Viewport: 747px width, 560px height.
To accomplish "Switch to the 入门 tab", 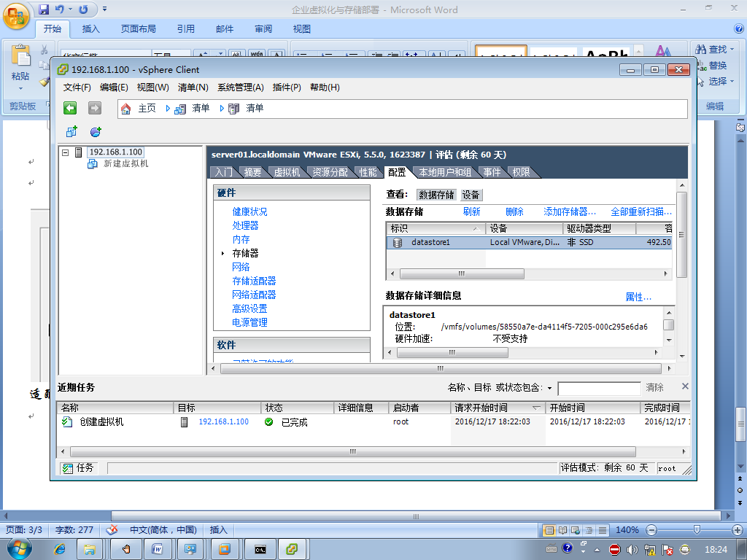I will point(223,172).
